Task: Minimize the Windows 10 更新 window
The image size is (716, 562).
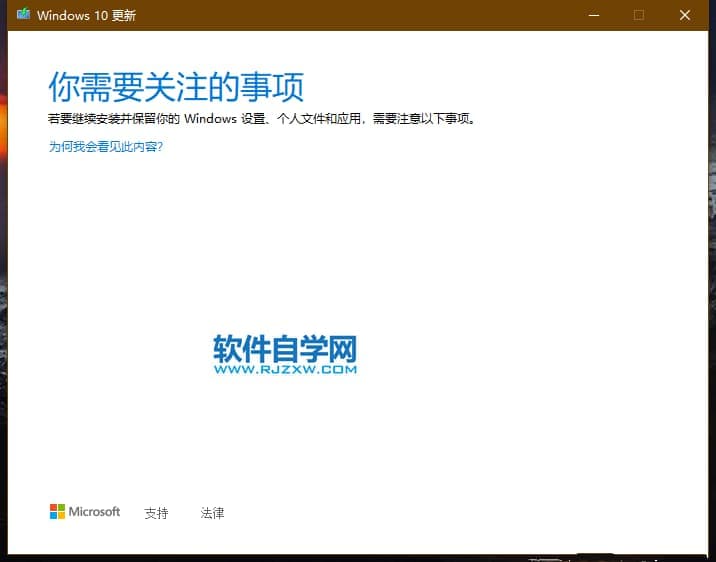Action: tap(595, 15)
